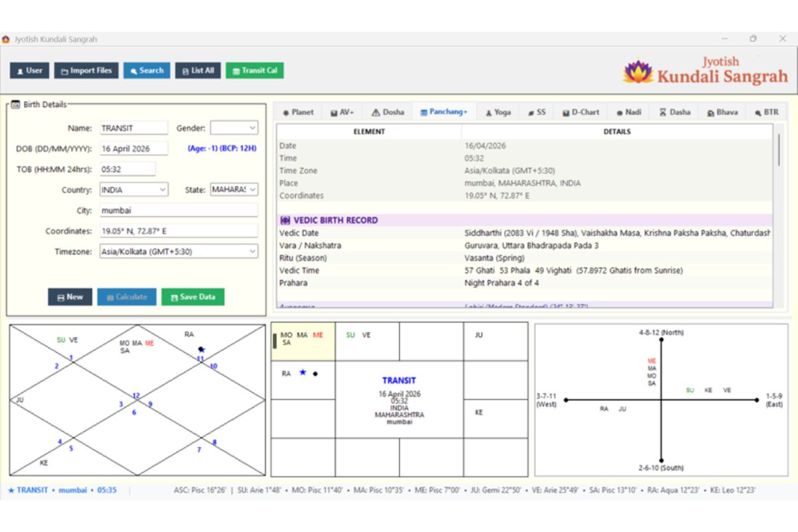Open the Yoga tab
Screen dimensions: 798x532
click(x=498, y=112)
